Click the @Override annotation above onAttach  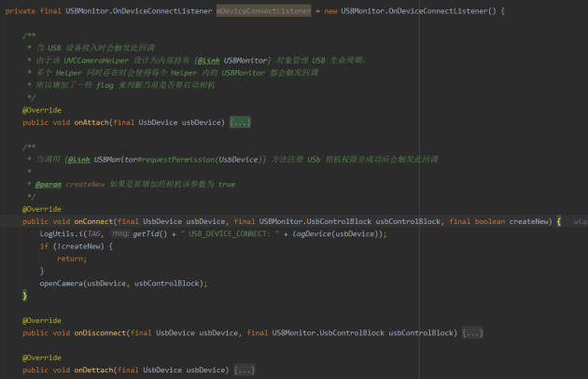point(42,110)
